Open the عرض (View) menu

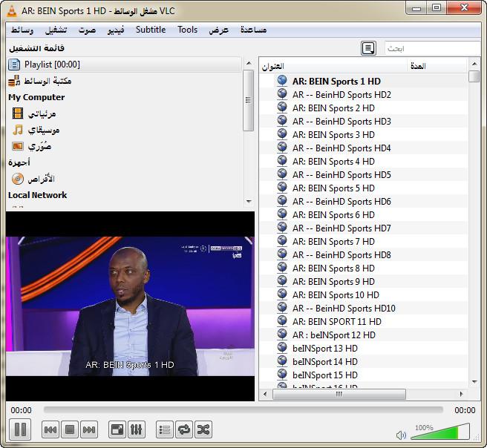tap(219, 30)
